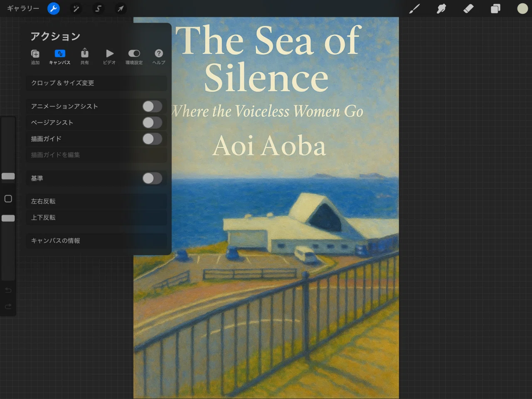This screenshot has height=399, width=532.
Task: Turn on the 描画ガイド switch
Action: pos(152,139)
